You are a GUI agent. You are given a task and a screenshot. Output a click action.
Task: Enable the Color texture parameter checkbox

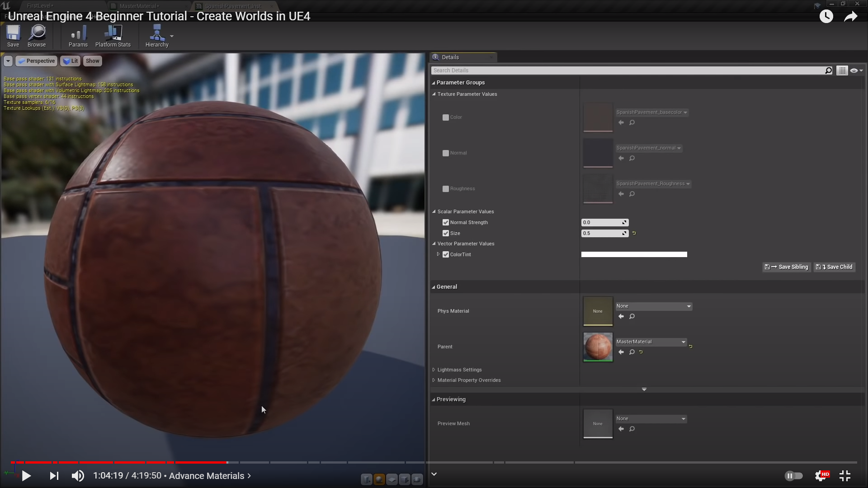(x=446, y=117)
